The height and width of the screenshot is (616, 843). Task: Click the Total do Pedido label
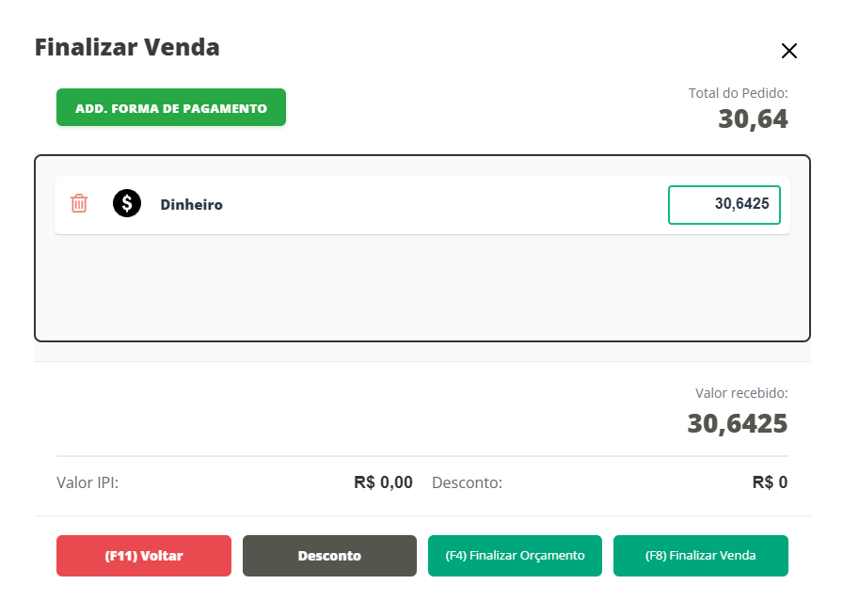(x=738, y=93)
